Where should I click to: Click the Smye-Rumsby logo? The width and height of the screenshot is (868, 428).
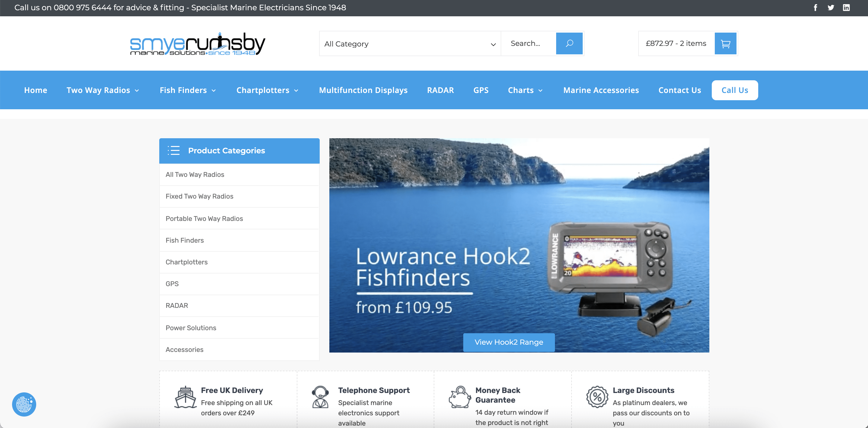tap(198, 44)
